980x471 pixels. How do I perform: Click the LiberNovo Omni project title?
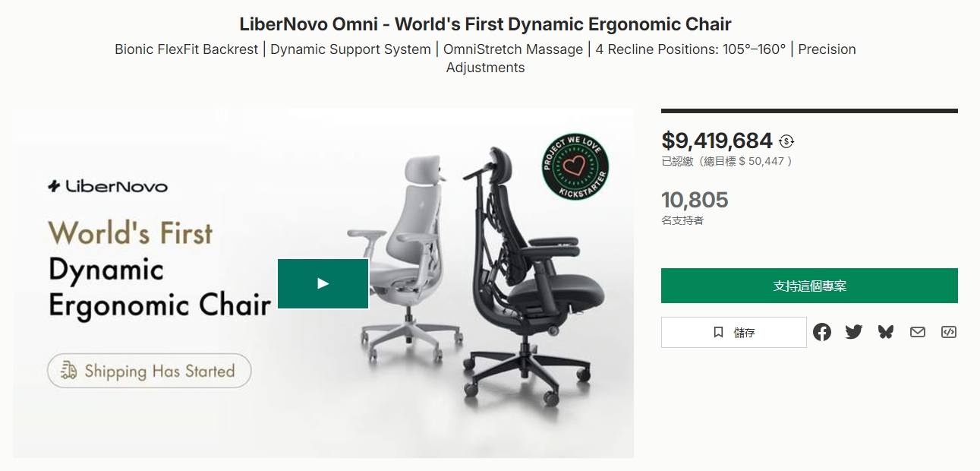486,24
